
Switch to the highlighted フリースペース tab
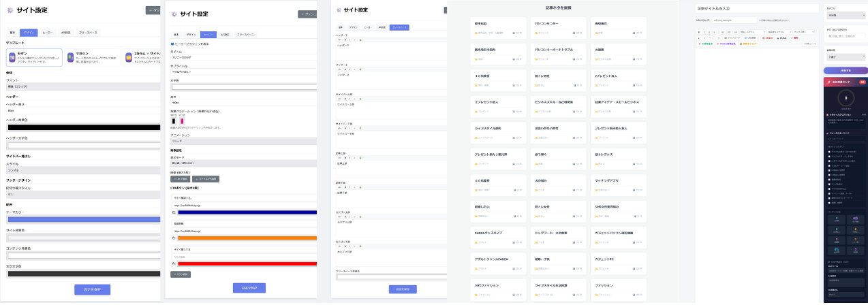coord(399,27)
